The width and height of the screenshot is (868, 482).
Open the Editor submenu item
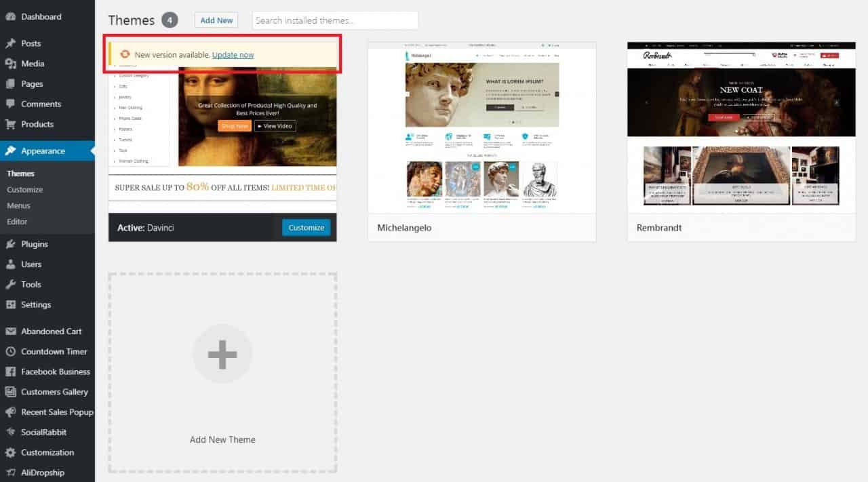click(x=18, y=222)
